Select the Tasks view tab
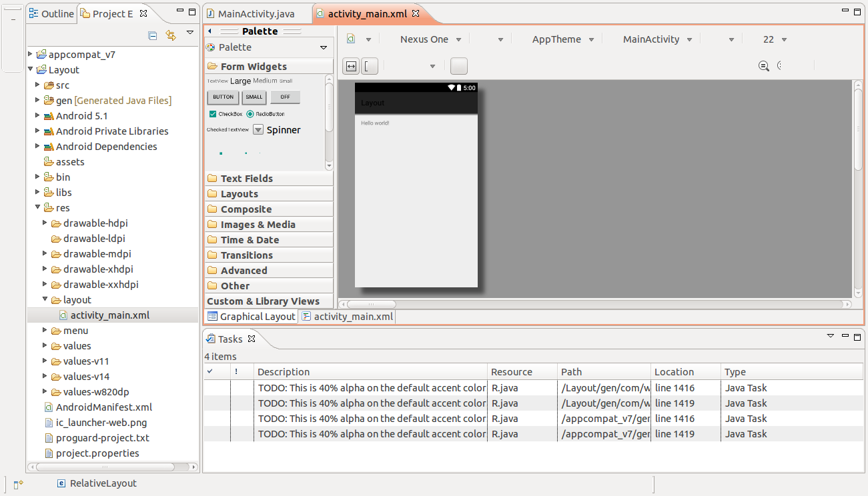The height and width of the screenshot is (496, 868). tap(230, 339)
